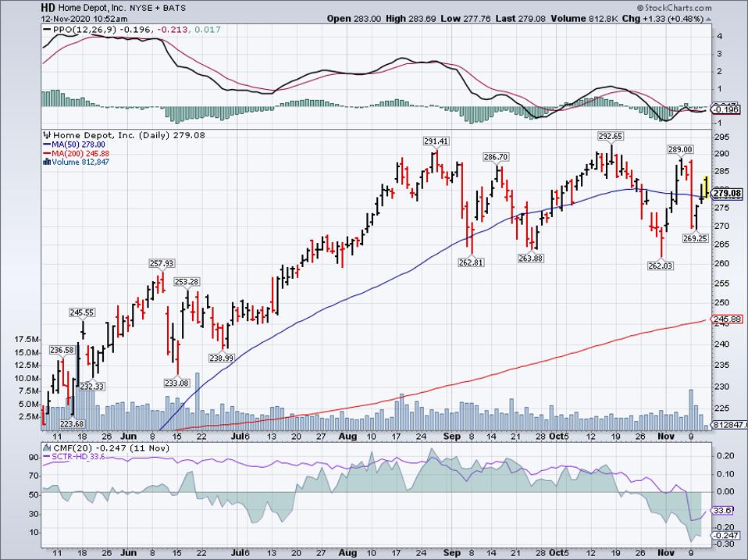Image resolution: width=748 pixels, height=560 pixels.
Task: Click the 'PPO(12,26,9)' indicator label
Action: [x=84, y=30]
